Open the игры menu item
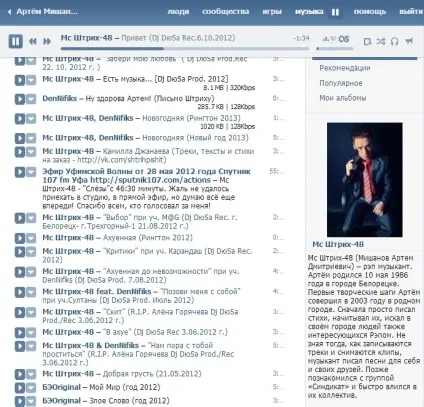This screenshot has height=407, width=424. (x=272, y=12)
